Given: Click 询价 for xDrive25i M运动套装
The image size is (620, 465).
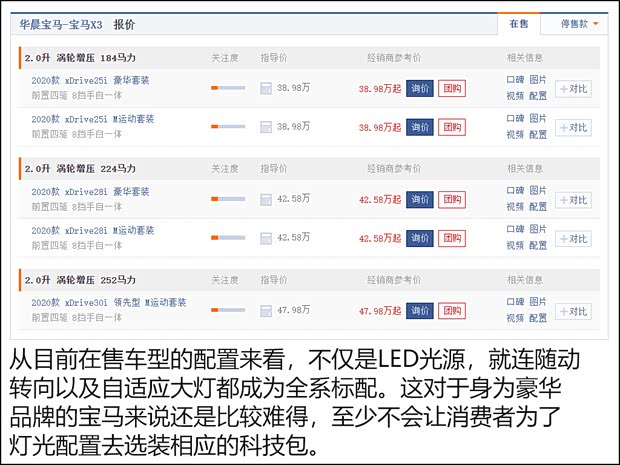Looking at the screenshot, I should (x=420, y=127).
